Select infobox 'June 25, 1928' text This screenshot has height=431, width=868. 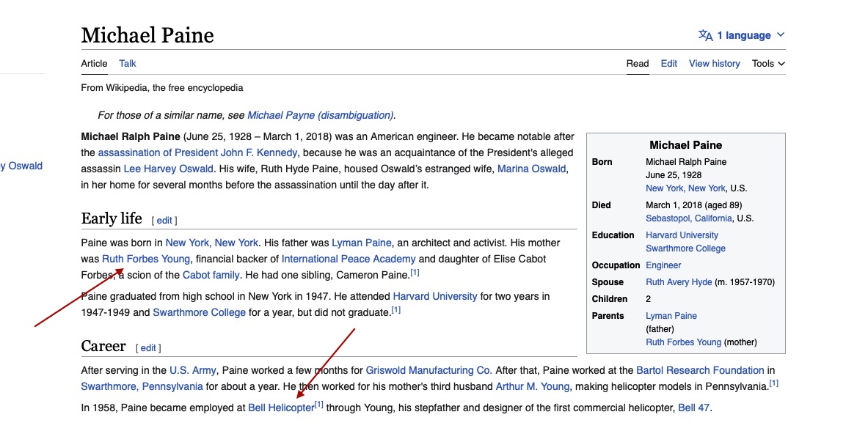[x=674, y=175]
